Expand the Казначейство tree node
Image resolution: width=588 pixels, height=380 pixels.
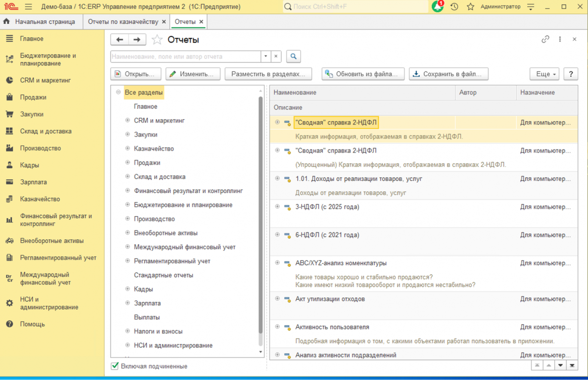[x=128, y=148]
